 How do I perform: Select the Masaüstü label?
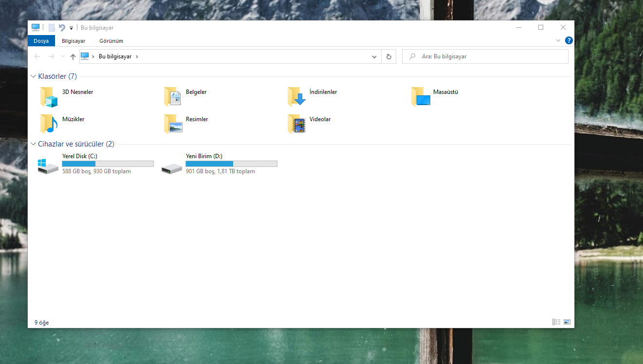pos(446,92)
